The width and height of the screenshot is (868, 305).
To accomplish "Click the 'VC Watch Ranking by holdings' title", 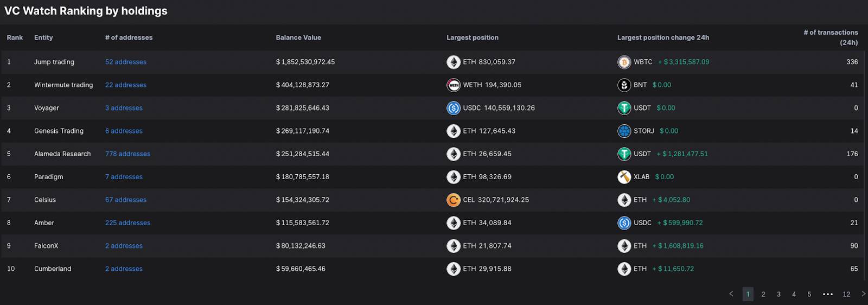I will (86, 11).
